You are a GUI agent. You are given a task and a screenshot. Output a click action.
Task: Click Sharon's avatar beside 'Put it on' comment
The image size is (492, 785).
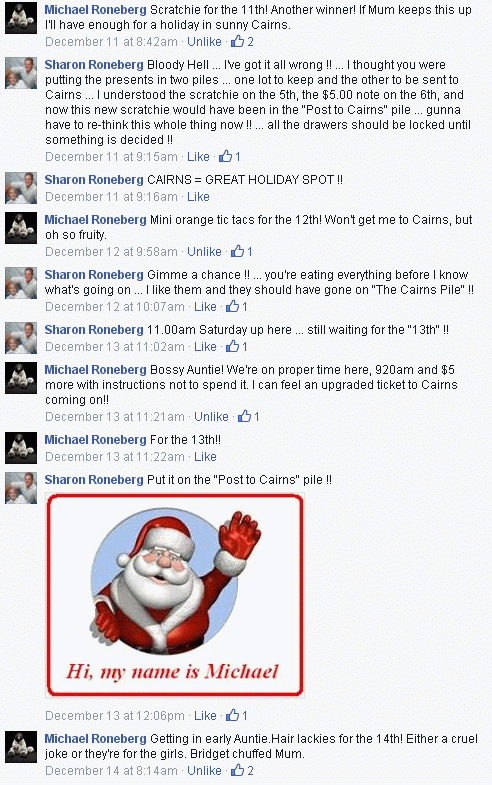coord(21,488)
